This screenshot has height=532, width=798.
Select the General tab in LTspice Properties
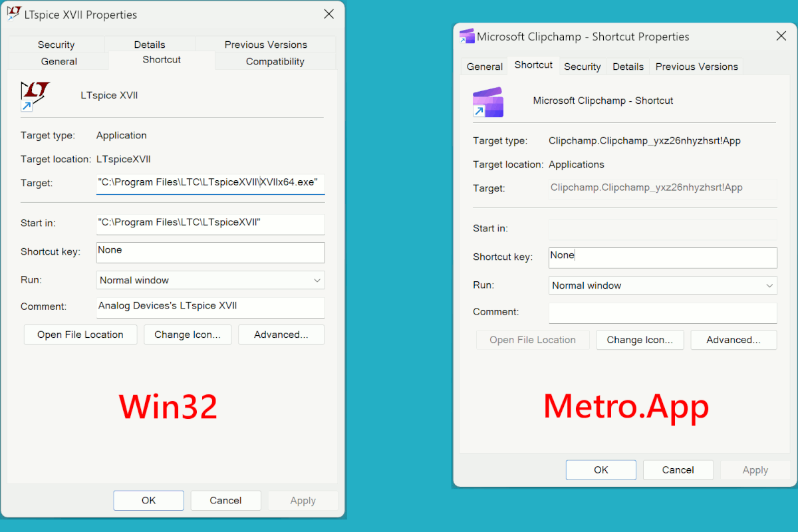click(59, 61)
